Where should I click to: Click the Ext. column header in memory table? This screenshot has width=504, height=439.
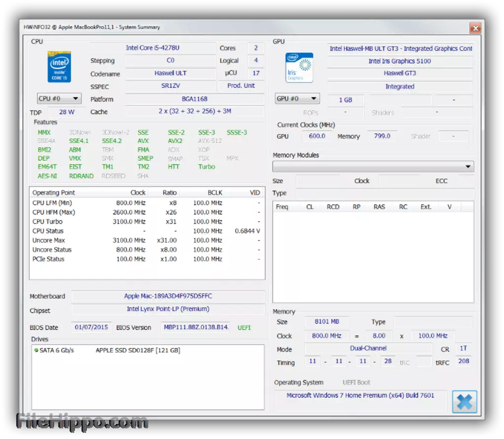tap(426, 207)
